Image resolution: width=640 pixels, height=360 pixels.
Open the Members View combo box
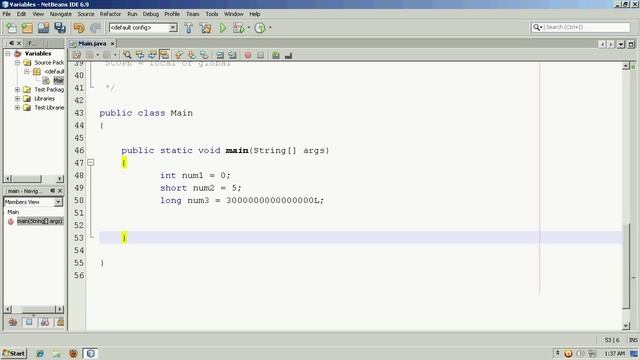(33, 202)
